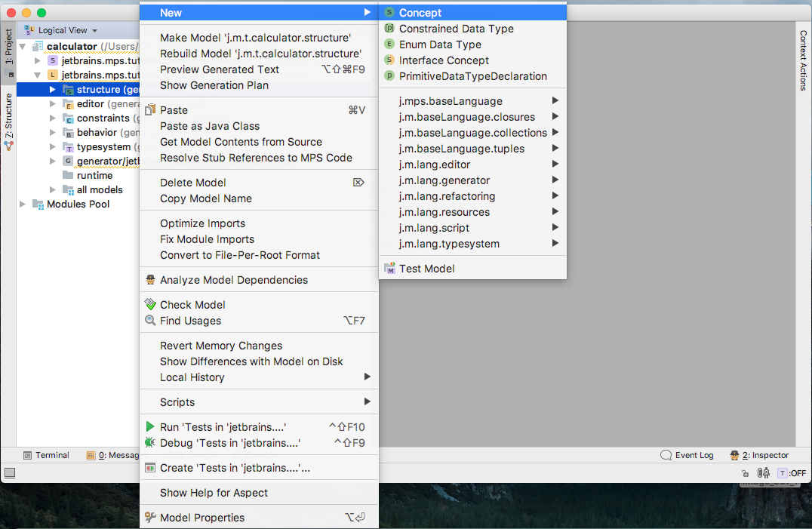Click the green Run Tests arrow

click(x=150, y=427)
